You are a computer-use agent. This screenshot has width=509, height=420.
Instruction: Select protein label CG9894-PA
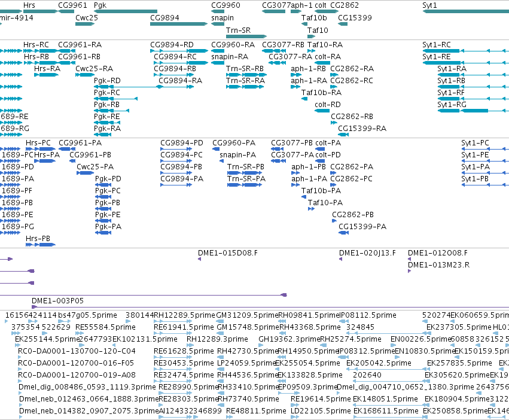point(182,179)
